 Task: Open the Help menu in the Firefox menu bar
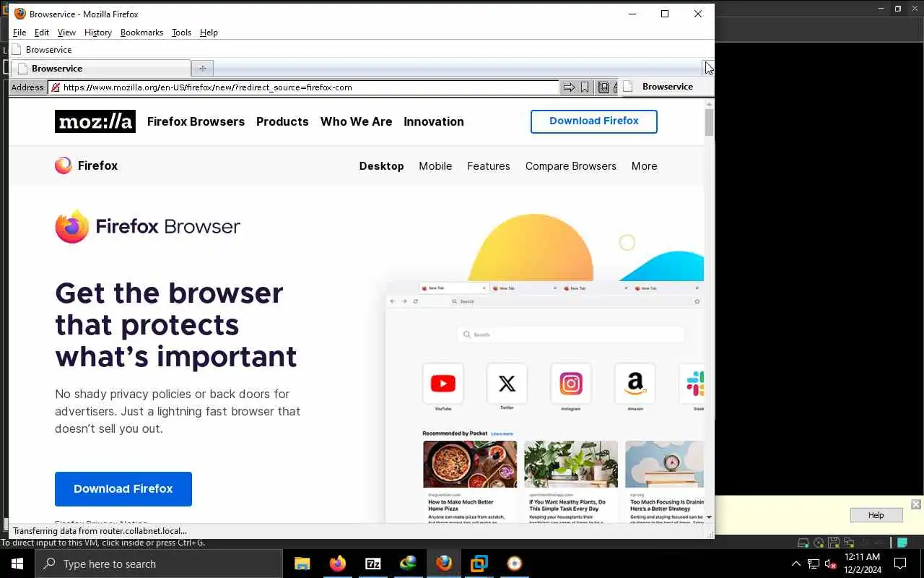209,33
